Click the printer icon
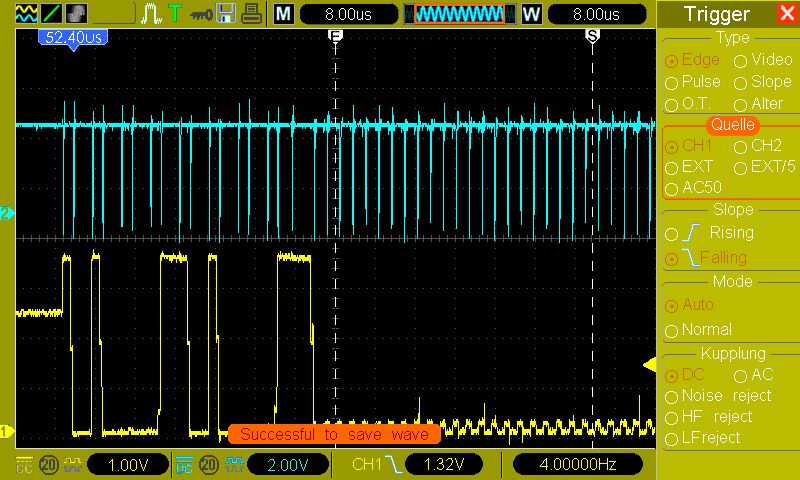Screen dimensions: 800x480 pos(251,14)
